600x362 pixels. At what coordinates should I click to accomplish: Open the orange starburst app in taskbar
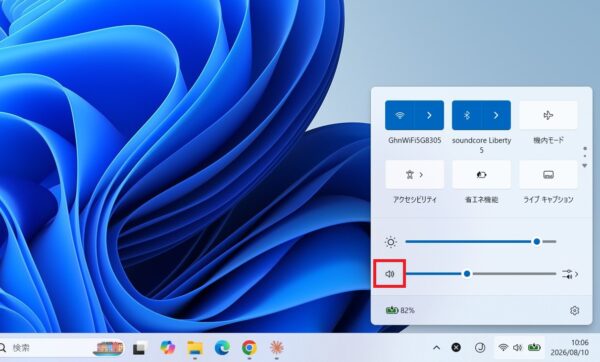pyautogui.click(x=276, y=347)
